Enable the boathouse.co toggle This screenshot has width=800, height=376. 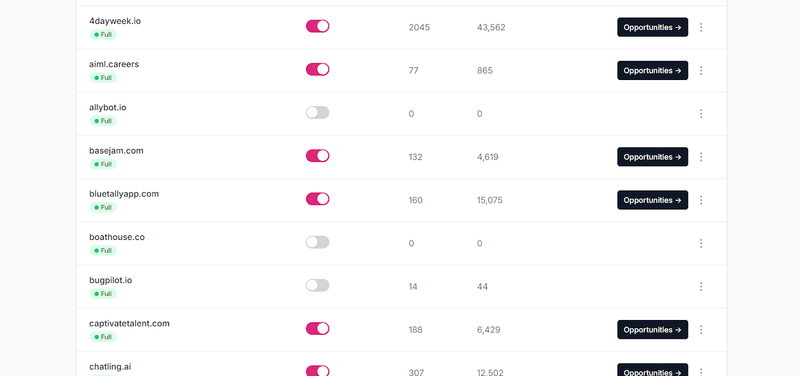pyautogui.click(x=317, y=242)
